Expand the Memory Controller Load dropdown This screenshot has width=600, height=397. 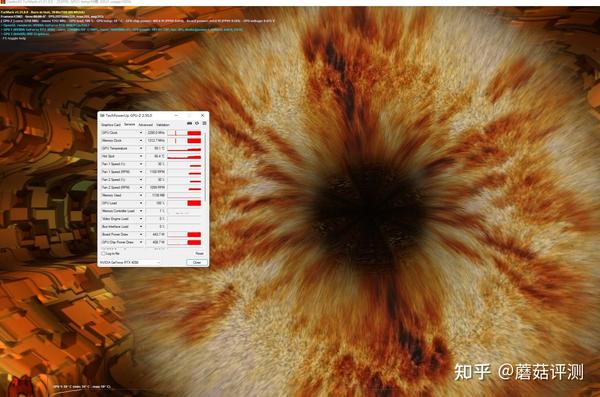pyautogui.click(x=141, y=211)
